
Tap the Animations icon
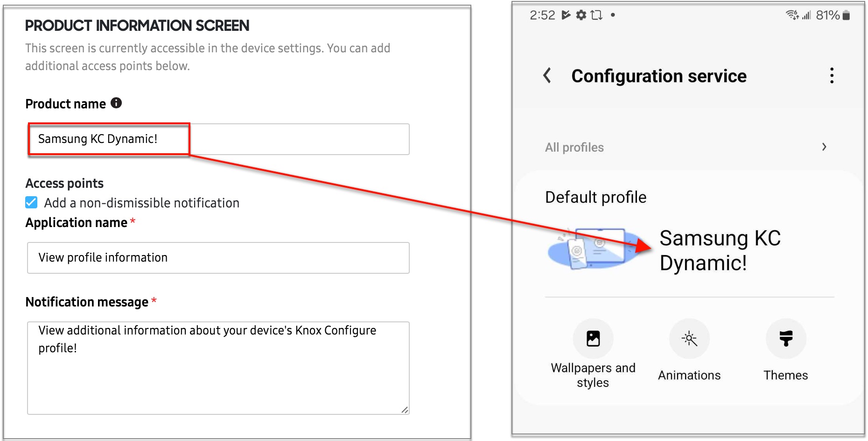[x=689, y=339]
